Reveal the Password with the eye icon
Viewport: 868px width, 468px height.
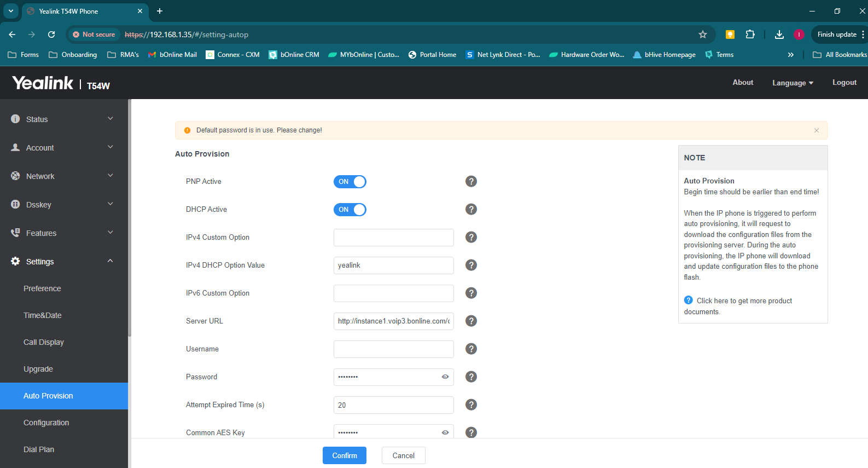click(445, 377)
